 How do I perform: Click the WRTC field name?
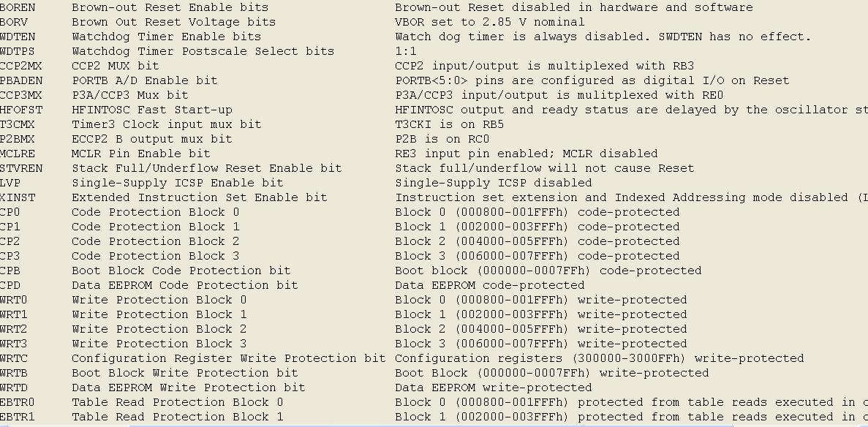pos(14,358)
